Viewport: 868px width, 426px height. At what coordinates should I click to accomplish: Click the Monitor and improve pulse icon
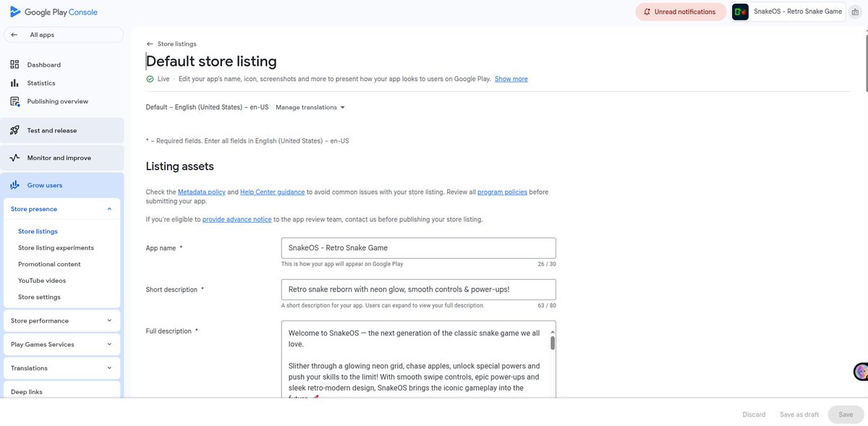point(14,158)
